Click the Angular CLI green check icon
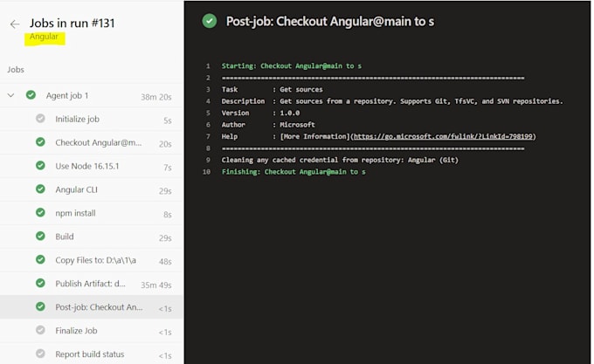 pos(40,189)
